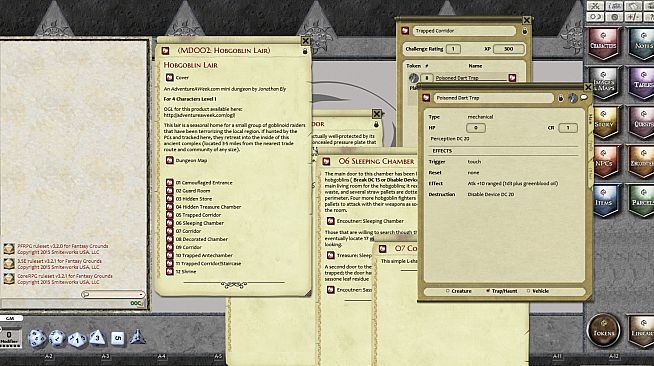Click the Poisoned Dart Trap token in encounter list
Screen dimensions: 654x366
click(413, 78)
